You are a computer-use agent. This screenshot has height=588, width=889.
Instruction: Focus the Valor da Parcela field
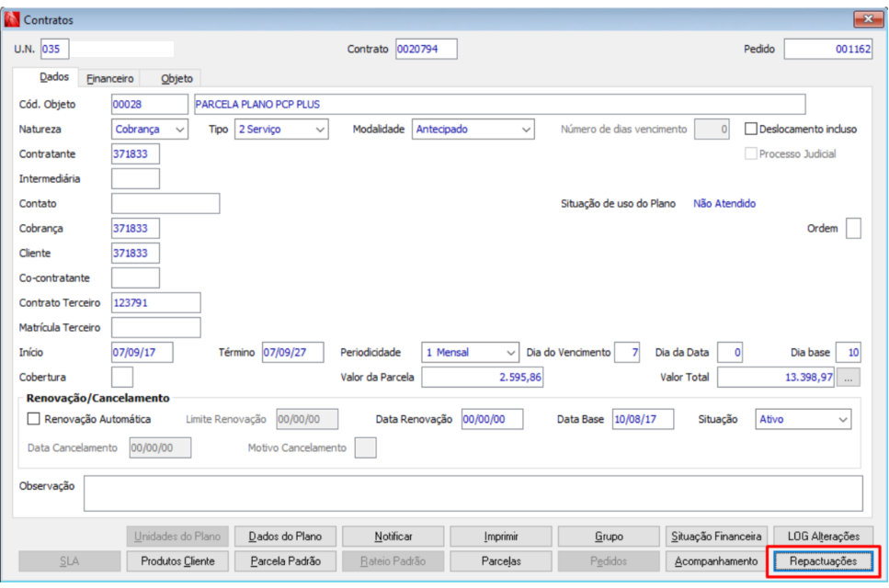click(483, 378)
